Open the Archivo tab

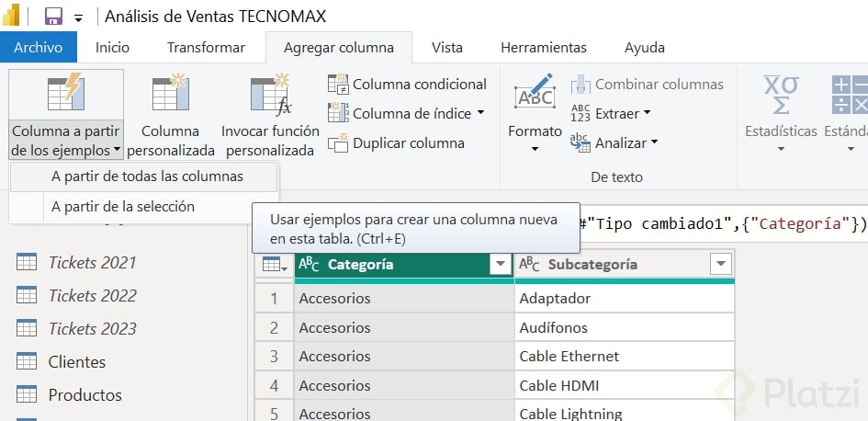coord(38,48)
